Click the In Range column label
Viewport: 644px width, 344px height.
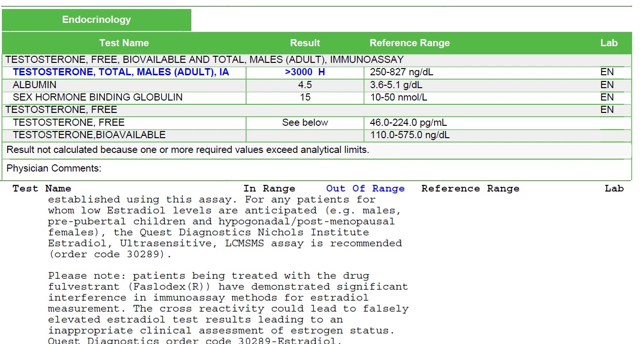(270, 189)
